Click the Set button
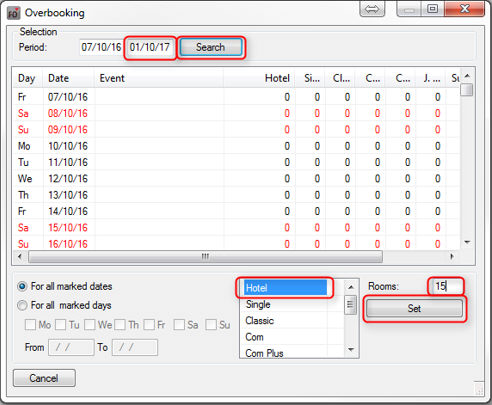492x405 pixels. (414, 308)
